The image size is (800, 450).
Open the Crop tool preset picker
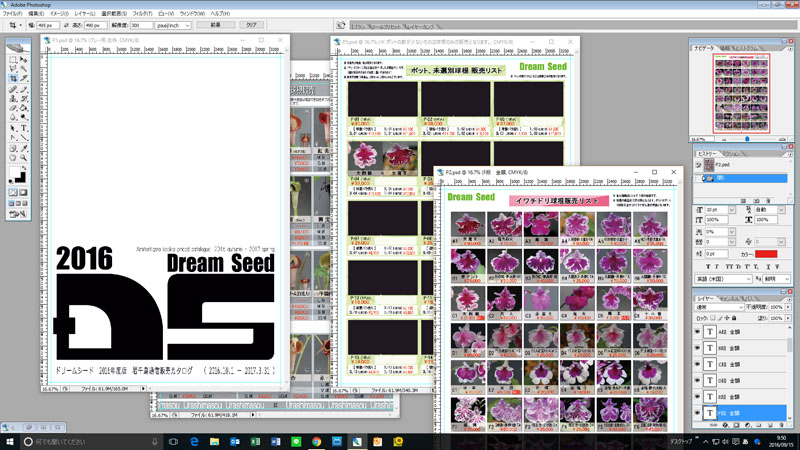tap(14, 25)
